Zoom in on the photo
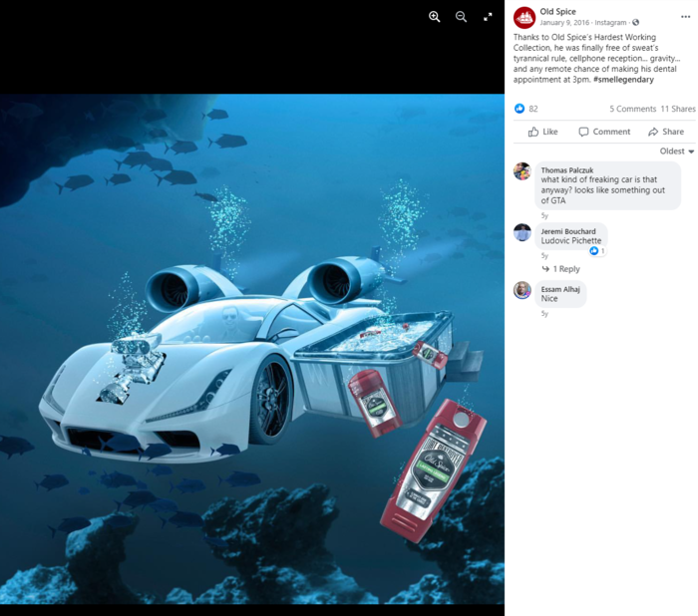The height and width of the screenshot is (616, 698). coord(435,17)
